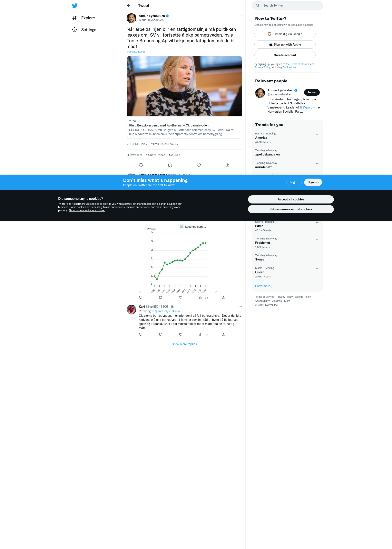The image size is (392, 549).
Task: Open more options on main tweet
Action: [x=240, y=16]
